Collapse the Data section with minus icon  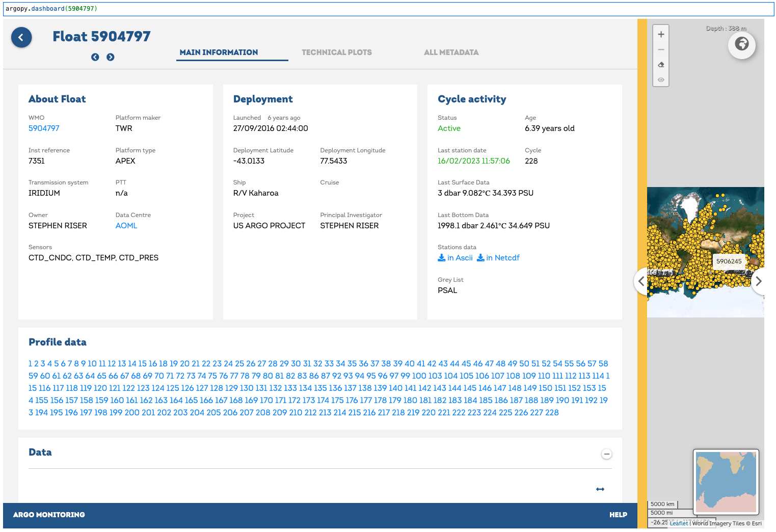click(606, 454)
